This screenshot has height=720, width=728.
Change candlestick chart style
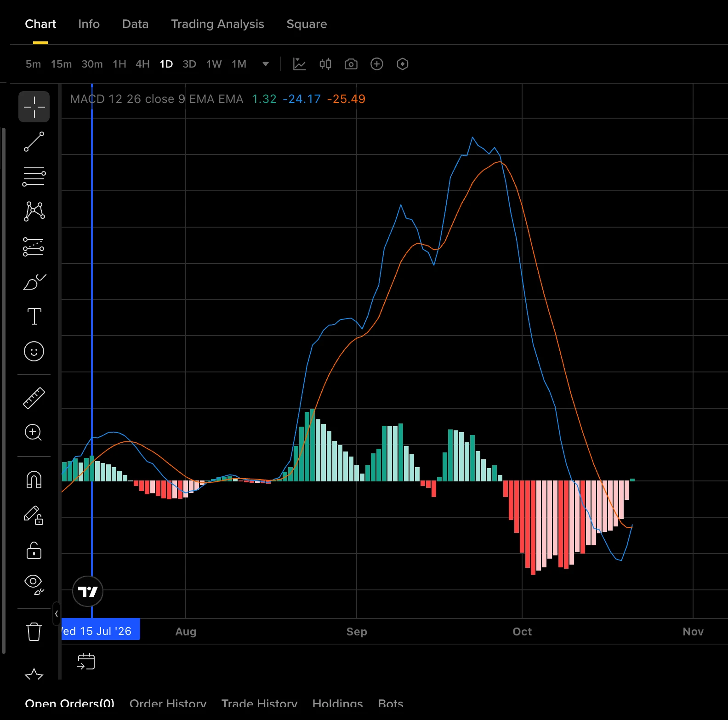(325, 64)
